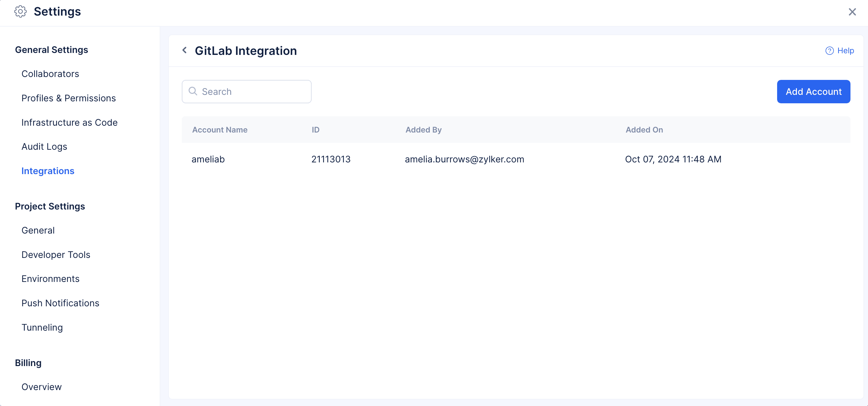Open Audit Logs

pos(44,147)
